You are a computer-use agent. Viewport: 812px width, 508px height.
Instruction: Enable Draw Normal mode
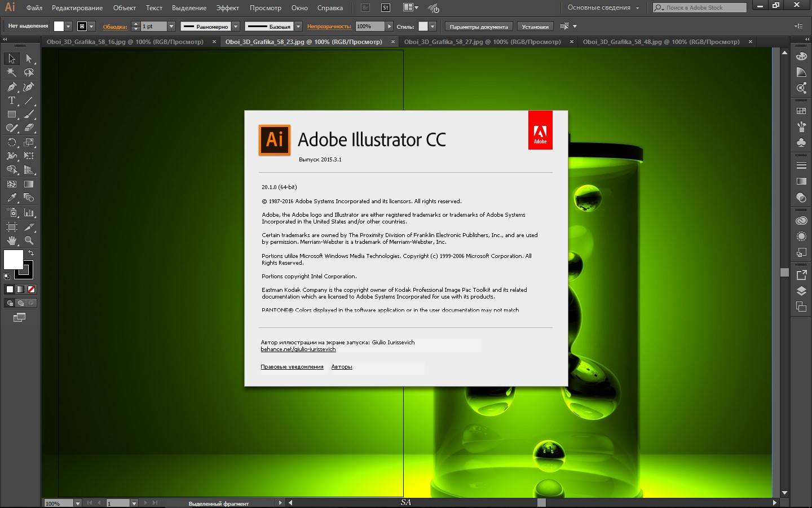10,303
